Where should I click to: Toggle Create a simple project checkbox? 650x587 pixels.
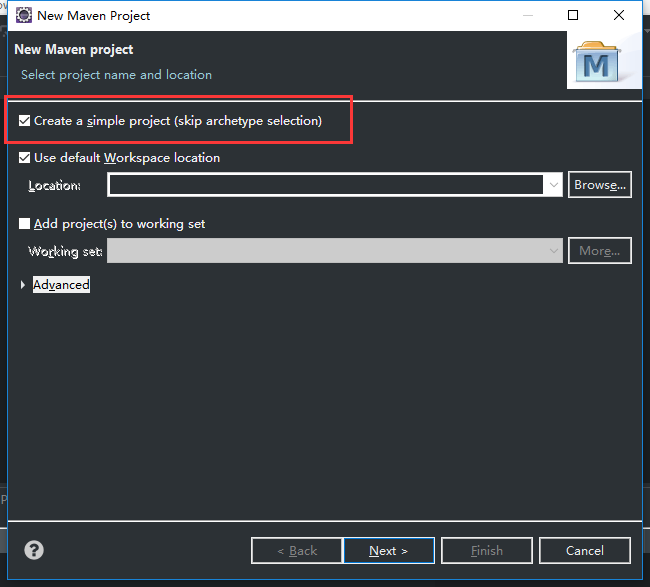24,121
